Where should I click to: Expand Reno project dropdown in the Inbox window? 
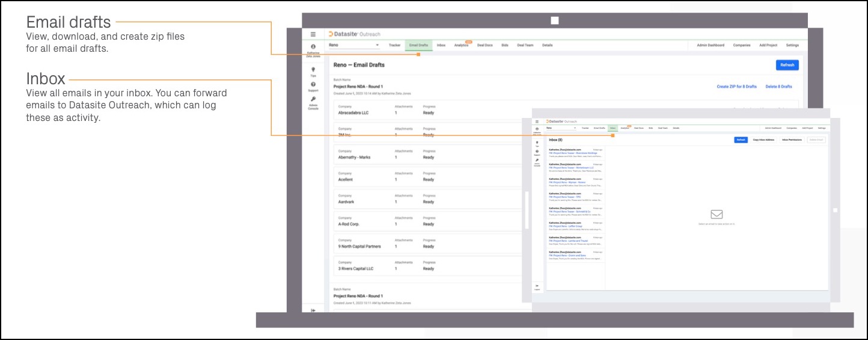pyautogui.click(x=561, y=128)
